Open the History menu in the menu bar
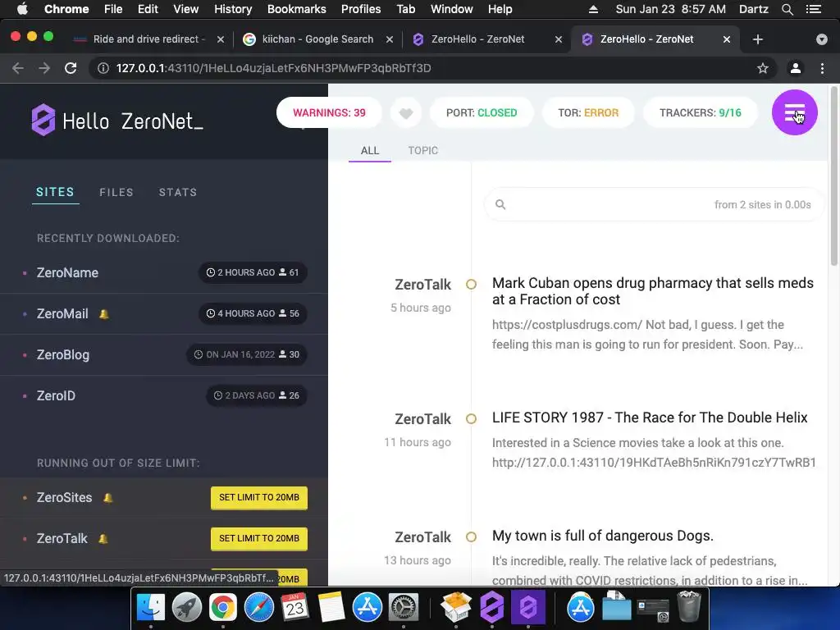The image size is (840, 630). click(233, 9)
